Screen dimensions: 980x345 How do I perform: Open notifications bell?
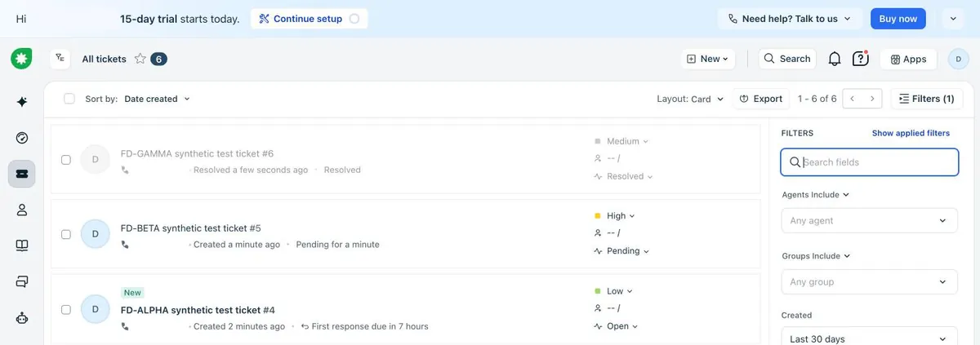click(x=835, y=59)
